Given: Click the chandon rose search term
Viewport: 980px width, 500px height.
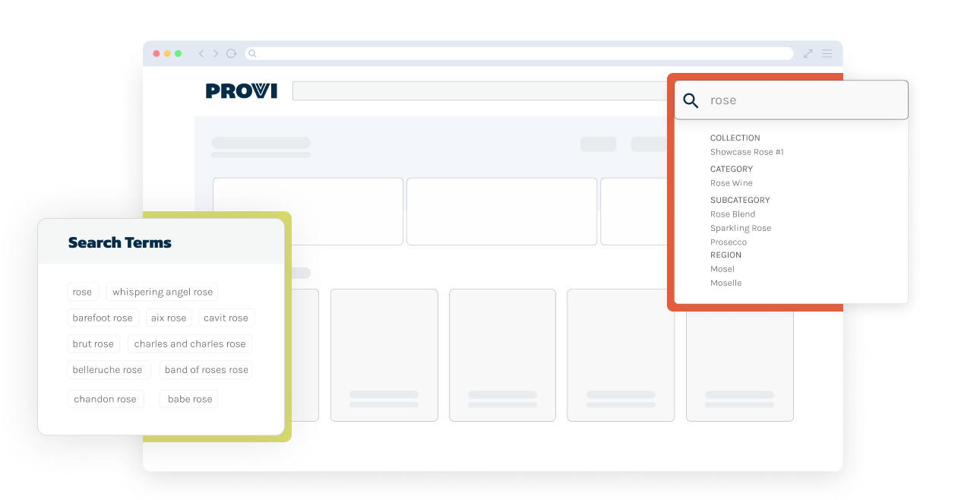Looking at the screenshot, I should (x=105, y=399).
